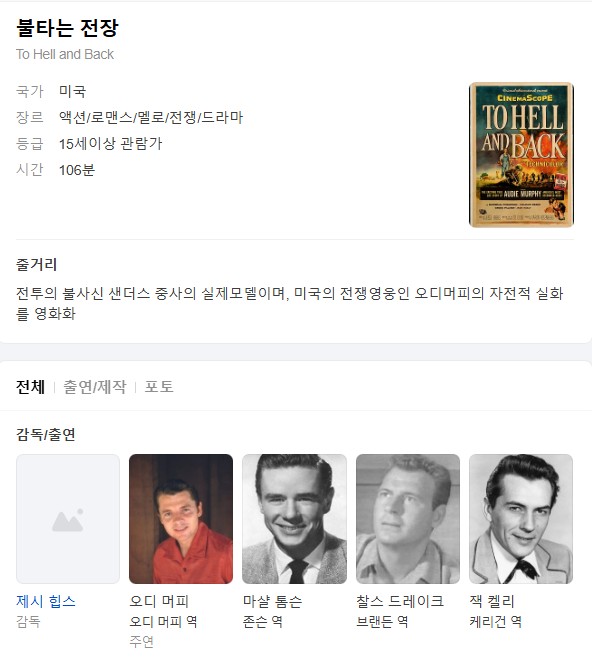This screenshot has width=592, height=671.
Task: Click the genre text 액션/로맨스/멜로/전쟁/드라마
Action: (x=151, y=117)
